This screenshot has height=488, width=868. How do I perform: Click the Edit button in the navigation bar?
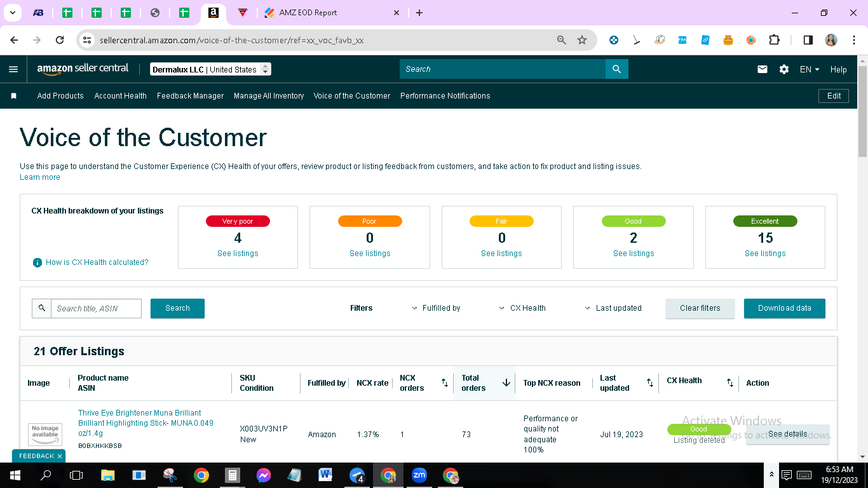tap(834, 96)
